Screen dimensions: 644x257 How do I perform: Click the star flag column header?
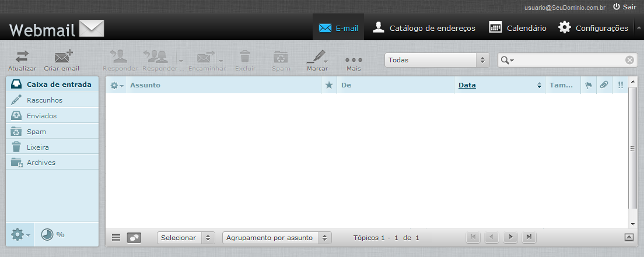tap(329, 85)
